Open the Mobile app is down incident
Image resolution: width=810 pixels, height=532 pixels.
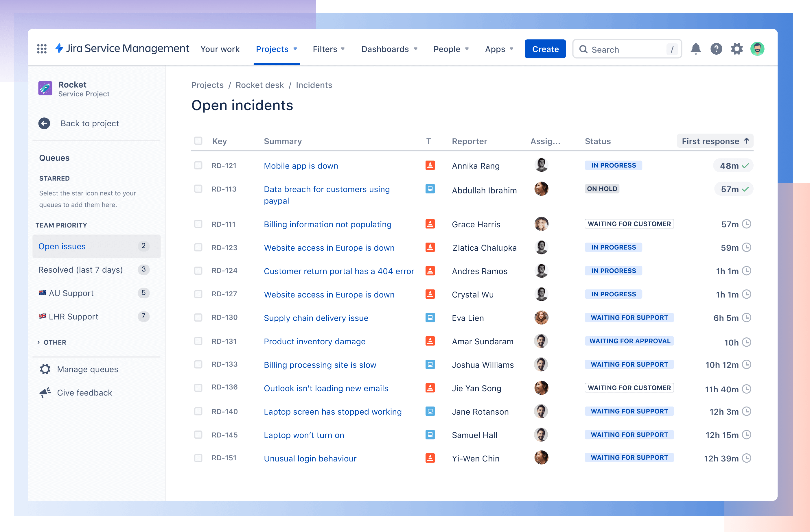[x=301, y=166]
